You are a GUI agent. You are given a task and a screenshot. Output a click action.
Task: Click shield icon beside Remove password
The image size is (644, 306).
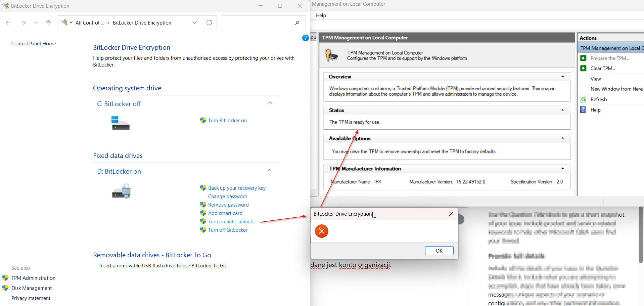(203, 205)
